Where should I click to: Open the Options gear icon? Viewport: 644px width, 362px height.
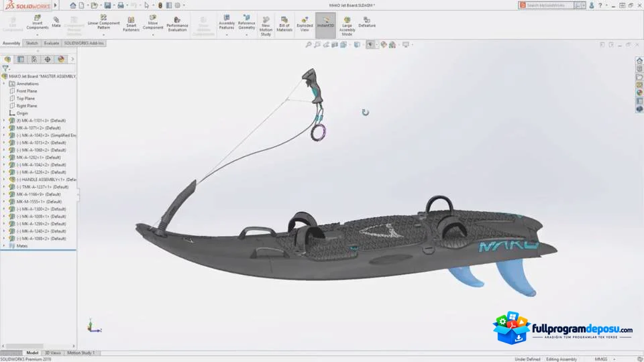(x=177, y=5)
